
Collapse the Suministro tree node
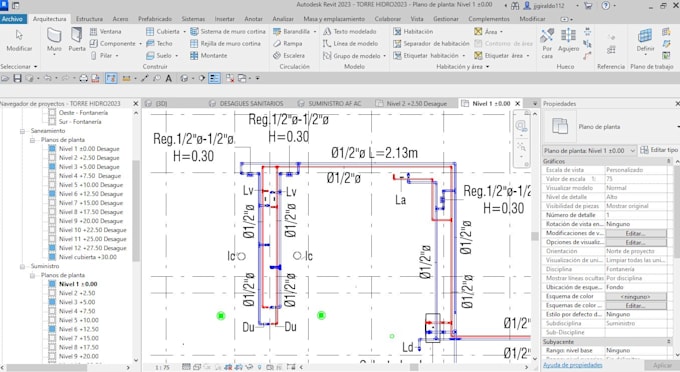[22, 266]
